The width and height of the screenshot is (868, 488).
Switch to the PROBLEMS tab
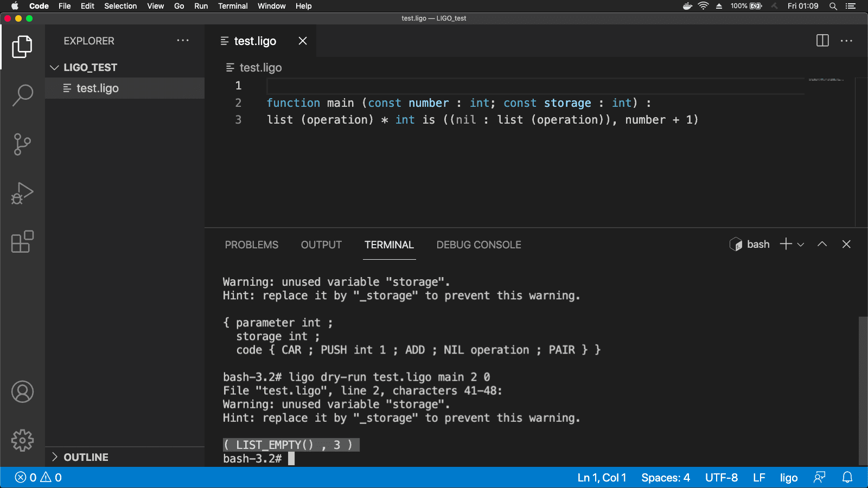(251, 245)
